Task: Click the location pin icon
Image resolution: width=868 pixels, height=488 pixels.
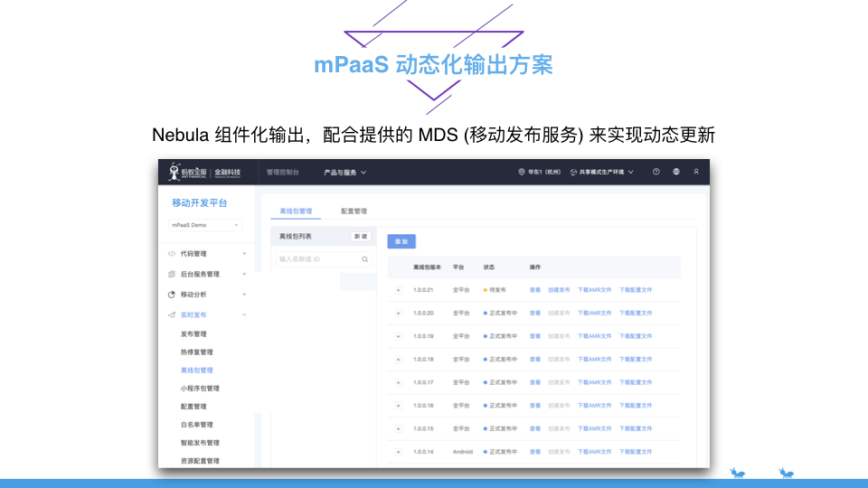Action: tap(521, 172)
